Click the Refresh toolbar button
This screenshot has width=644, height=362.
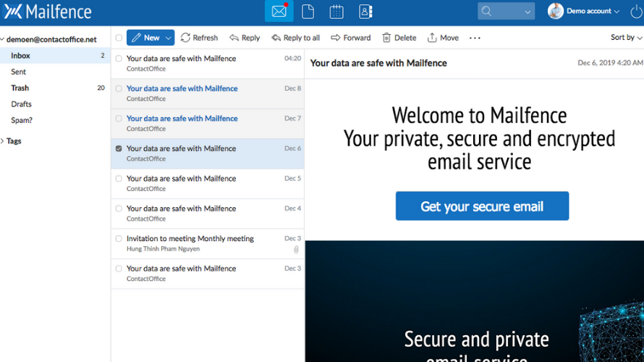pyautogui.click(x=199, y=38)
